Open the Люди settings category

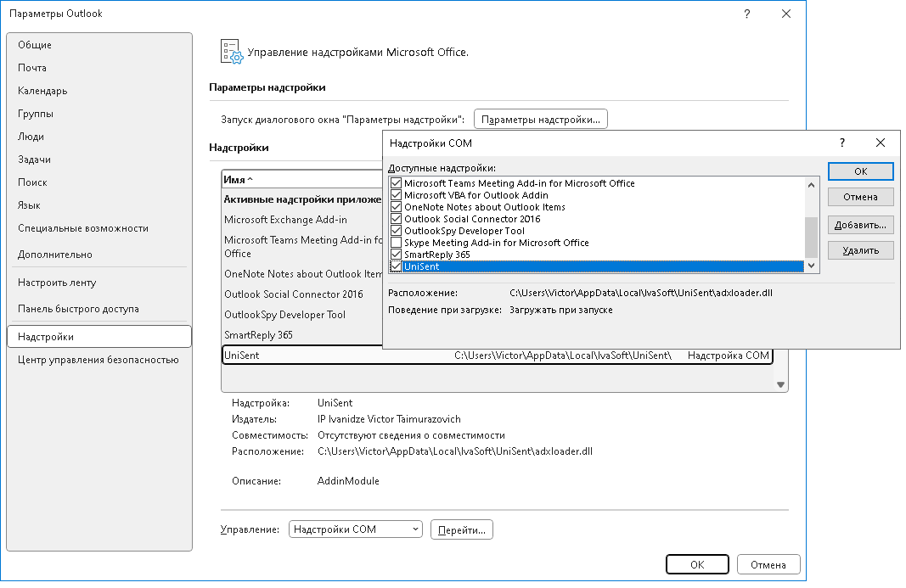(x=99, y=137)
